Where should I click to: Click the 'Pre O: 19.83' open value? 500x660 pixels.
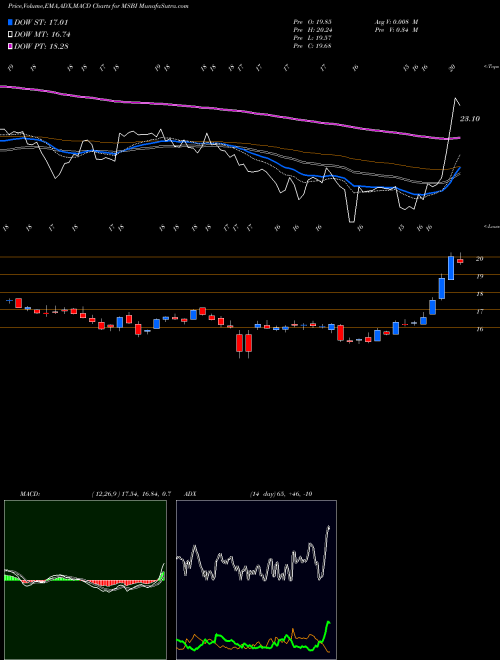312,22
